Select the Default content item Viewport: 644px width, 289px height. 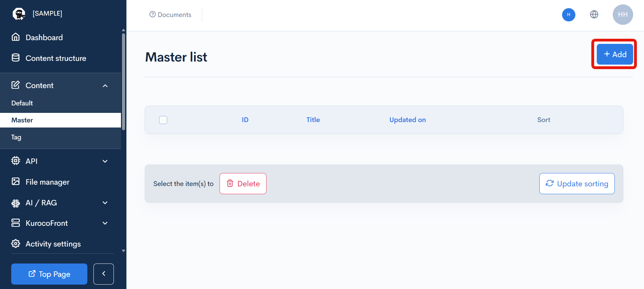coord(22,103)
